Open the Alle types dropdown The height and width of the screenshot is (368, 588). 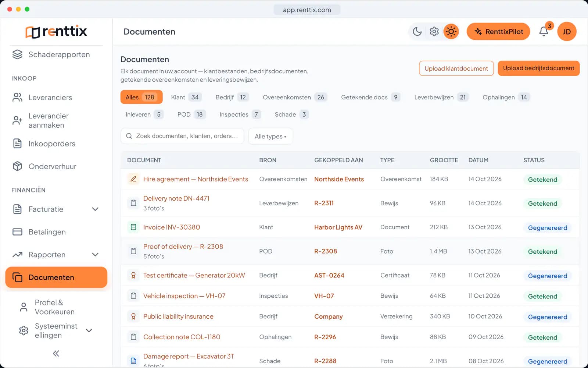click(270, 136)
